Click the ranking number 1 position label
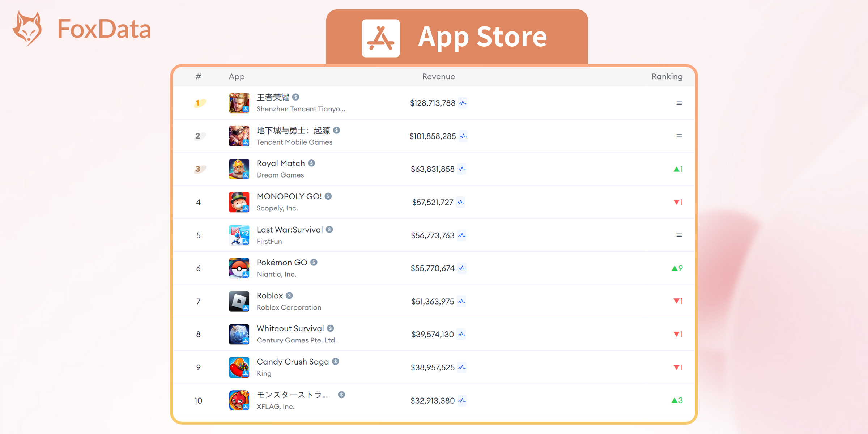Screen dimensions: 868x434 pos(196,103)
